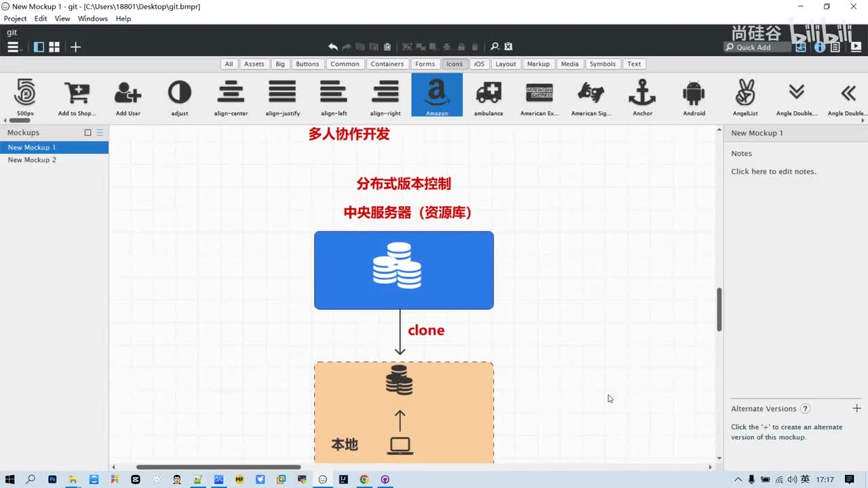868x488 pixels.
Task: Select the Common library category
Action: pos(345,64)
